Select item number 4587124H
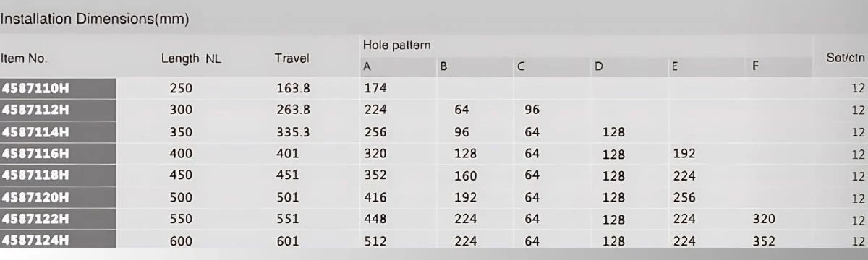The image size is (868, 260). pyautogui.click(x=35, y=240)
